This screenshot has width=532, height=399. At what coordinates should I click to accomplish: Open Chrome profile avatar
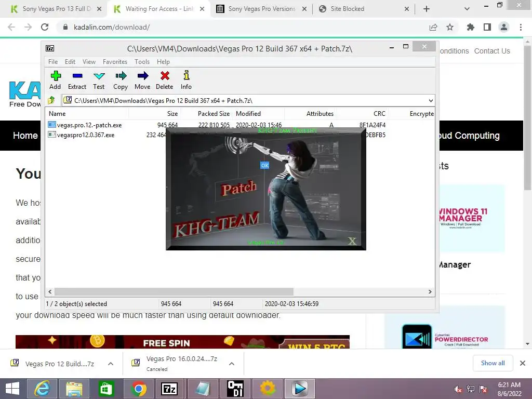coord(504,27)
